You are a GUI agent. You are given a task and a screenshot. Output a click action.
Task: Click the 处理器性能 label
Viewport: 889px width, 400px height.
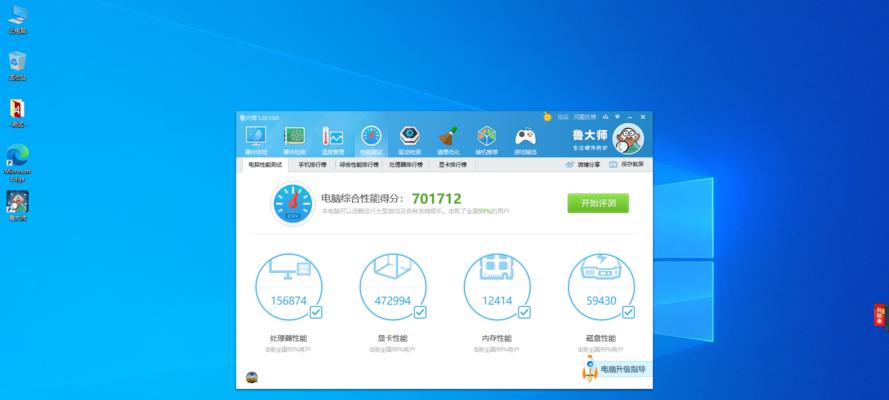click(289, 338)
